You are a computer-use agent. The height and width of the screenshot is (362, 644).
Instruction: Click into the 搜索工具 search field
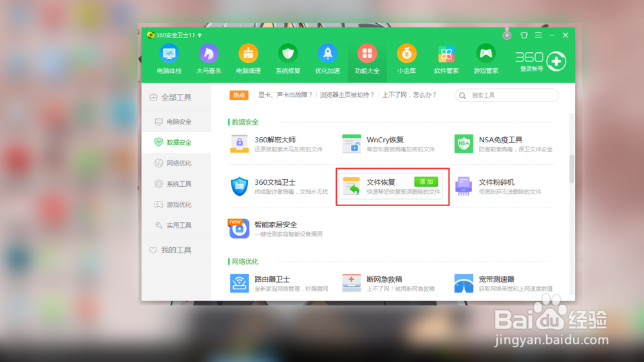click(x=507, y=95)
